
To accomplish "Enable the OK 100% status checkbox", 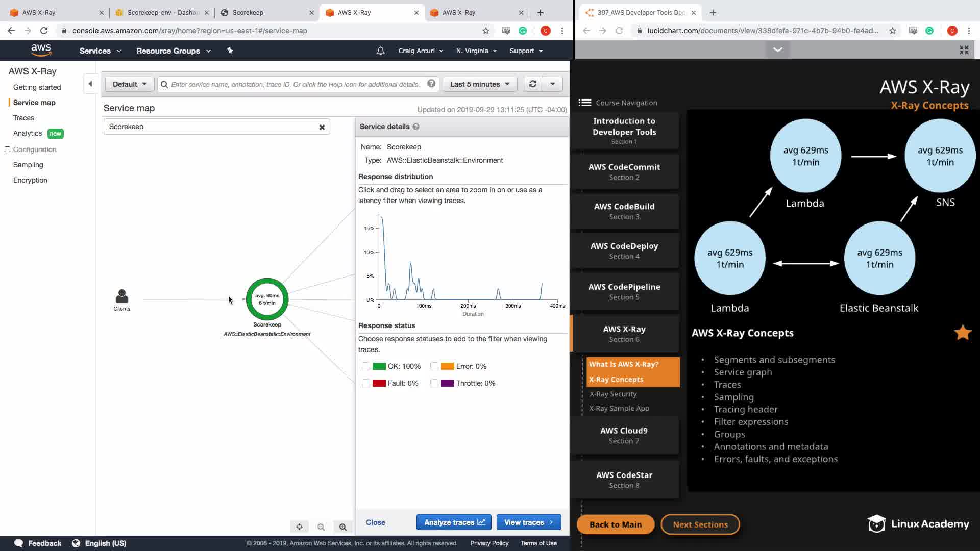I will tap(366, 366).
